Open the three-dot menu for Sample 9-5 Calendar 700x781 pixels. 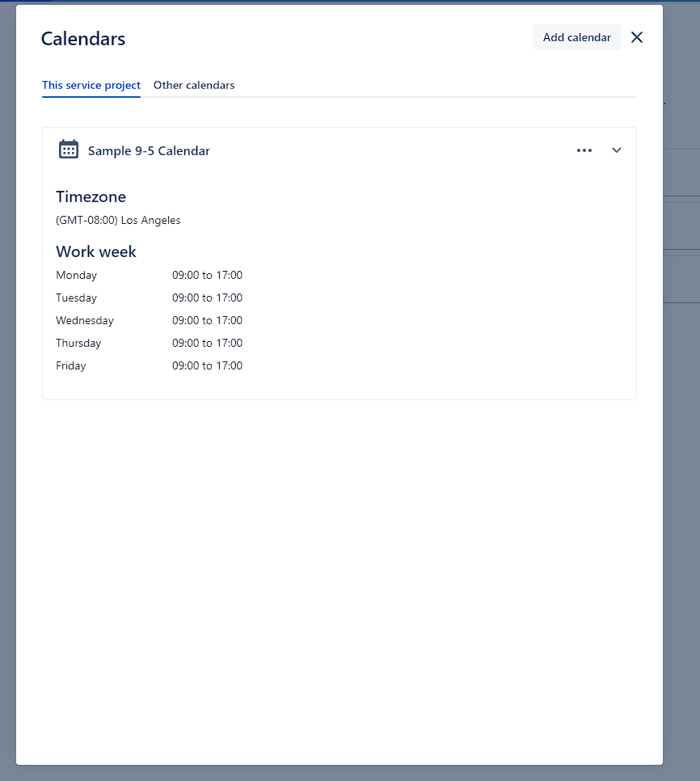(x=584, y=150)
